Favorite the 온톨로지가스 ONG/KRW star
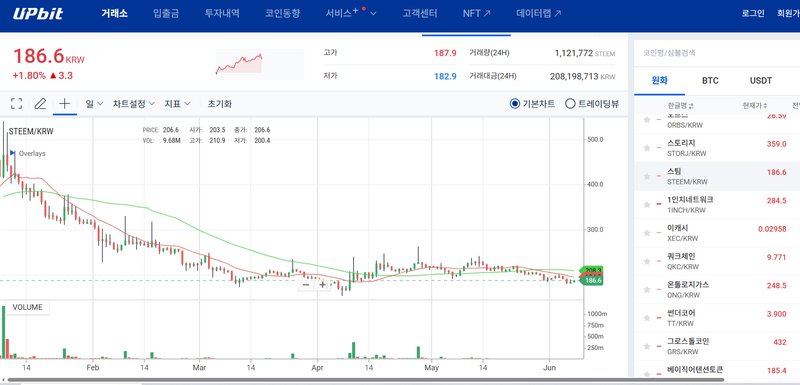 tap(646, 290)
